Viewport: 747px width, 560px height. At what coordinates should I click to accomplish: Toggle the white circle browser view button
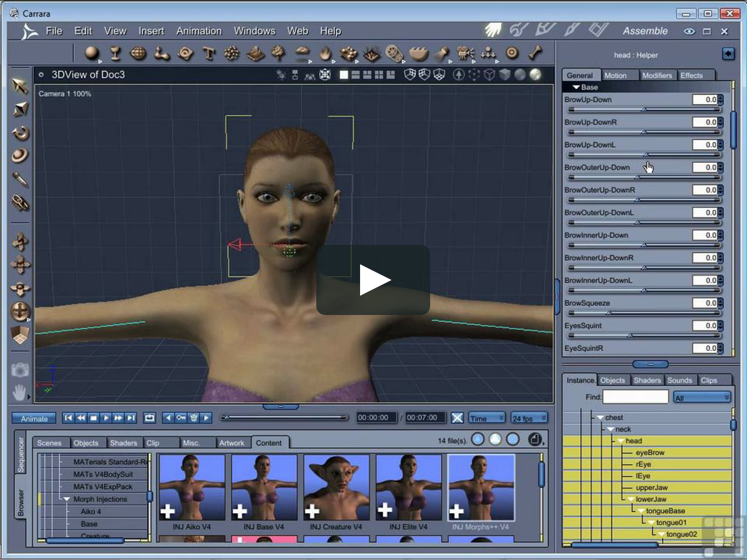click(495, 439)
